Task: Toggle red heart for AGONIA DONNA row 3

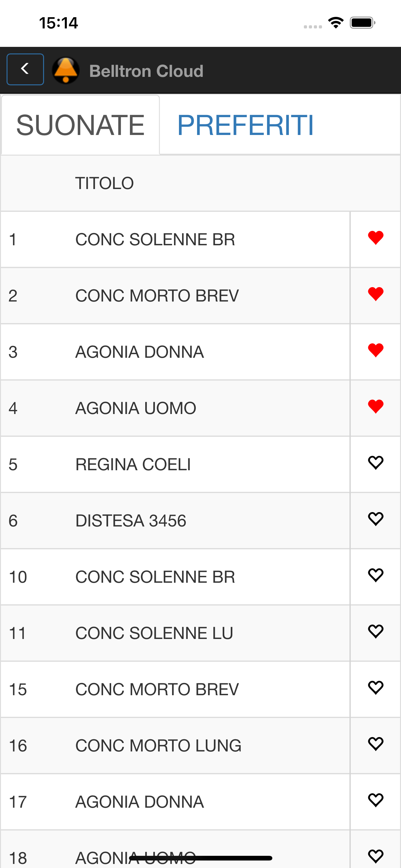Action: [x=376, y=351]
